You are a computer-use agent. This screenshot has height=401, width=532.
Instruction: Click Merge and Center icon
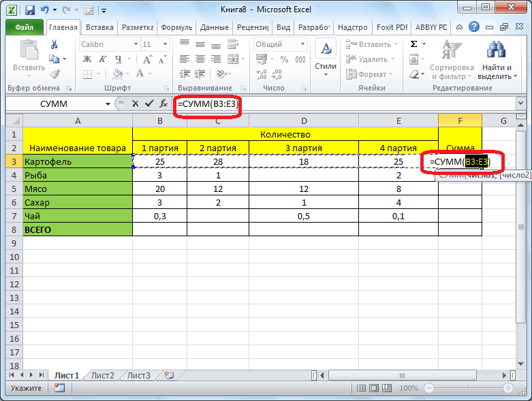pyautogui.click(x=233, y=59)
